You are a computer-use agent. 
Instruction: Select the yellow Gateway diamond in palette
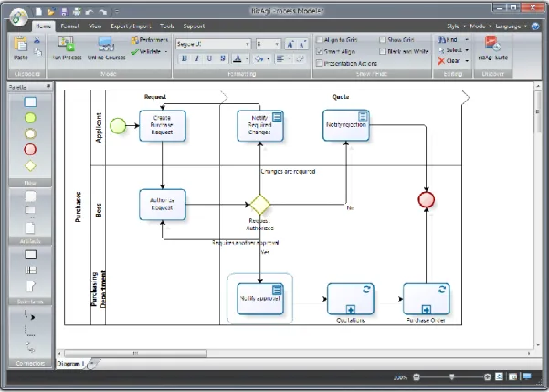30,165
